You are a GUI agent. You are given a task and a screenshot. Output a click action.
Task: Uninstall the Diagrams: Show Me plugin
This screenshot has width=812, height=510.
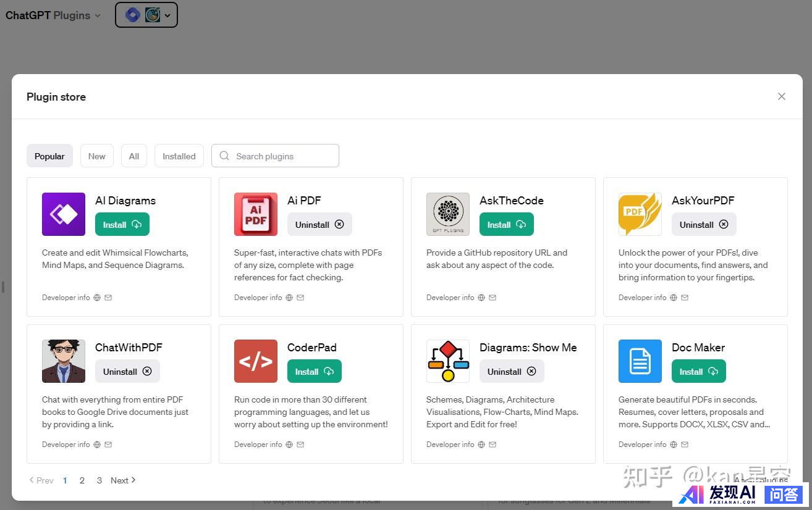pyautogui.click(x=512, y=372)
